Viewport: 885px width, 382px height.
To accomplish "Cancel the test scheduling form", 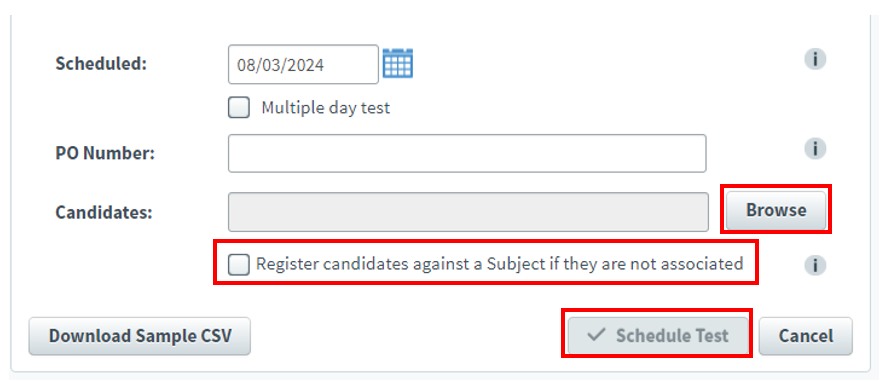I will click(x=805, y=336).
